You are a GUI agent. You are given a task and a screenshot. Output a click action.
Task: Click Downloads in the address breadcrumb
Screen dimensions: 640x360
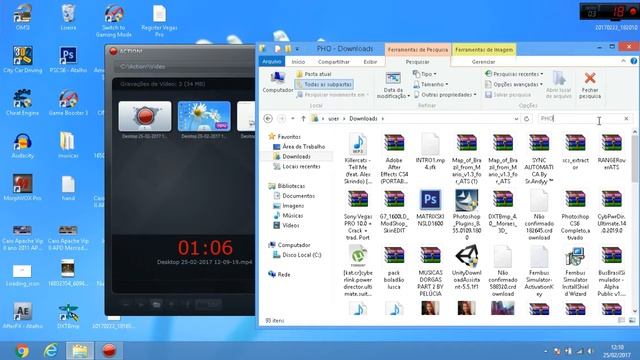pyautogui.click(x=363, y=119)
